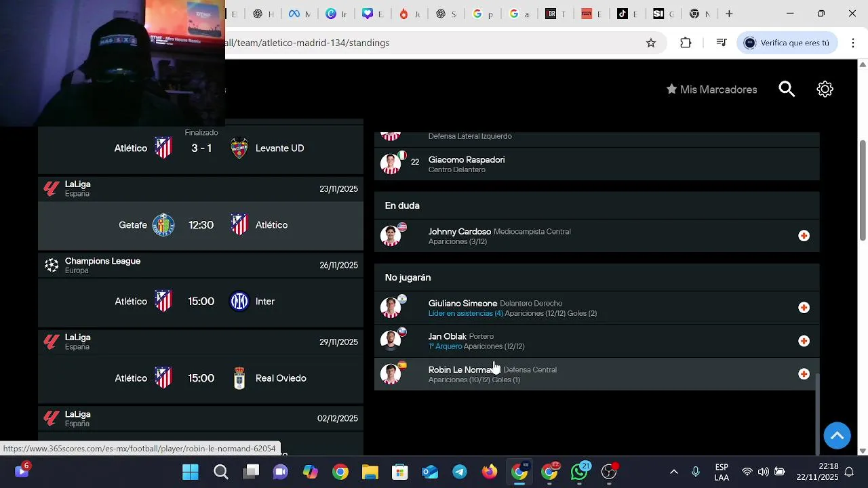Open Telegram from the taskbar
868x488 pixels.
[460, 472]
